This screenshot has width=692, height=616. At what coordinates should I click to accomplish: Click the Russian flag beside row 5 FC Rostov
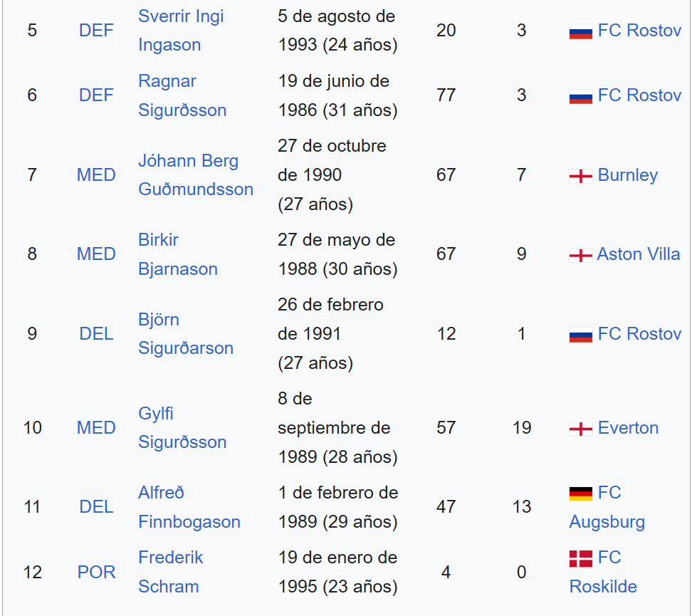pyautogui.click(x=580, y=32)
